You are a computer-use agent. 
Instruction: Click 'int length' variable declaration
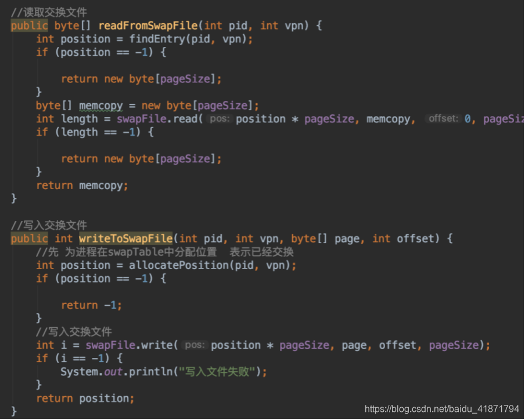point(67,119)
